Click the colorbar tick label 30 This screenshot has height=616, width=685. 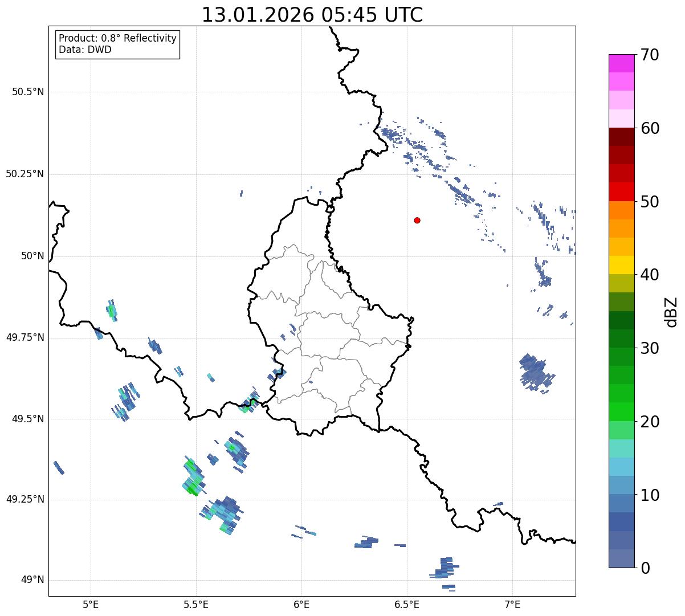[x=650, y=348]
